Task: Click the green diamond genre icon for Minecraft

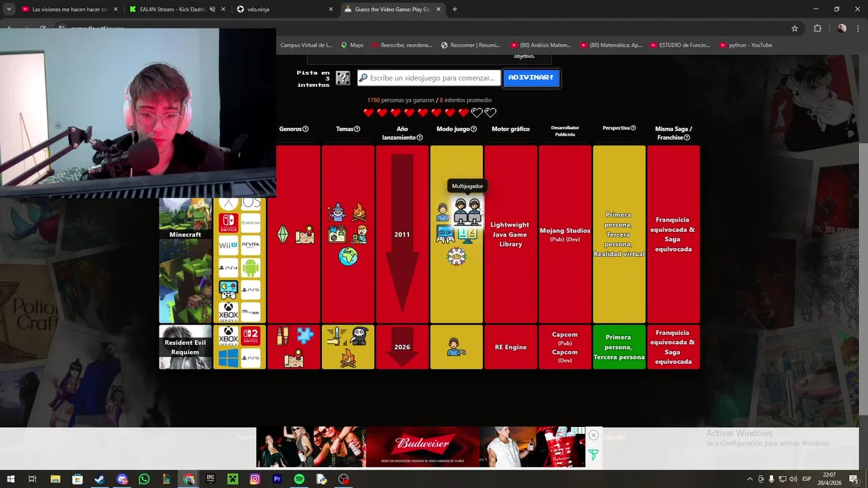Action: [x=283, y=235]
